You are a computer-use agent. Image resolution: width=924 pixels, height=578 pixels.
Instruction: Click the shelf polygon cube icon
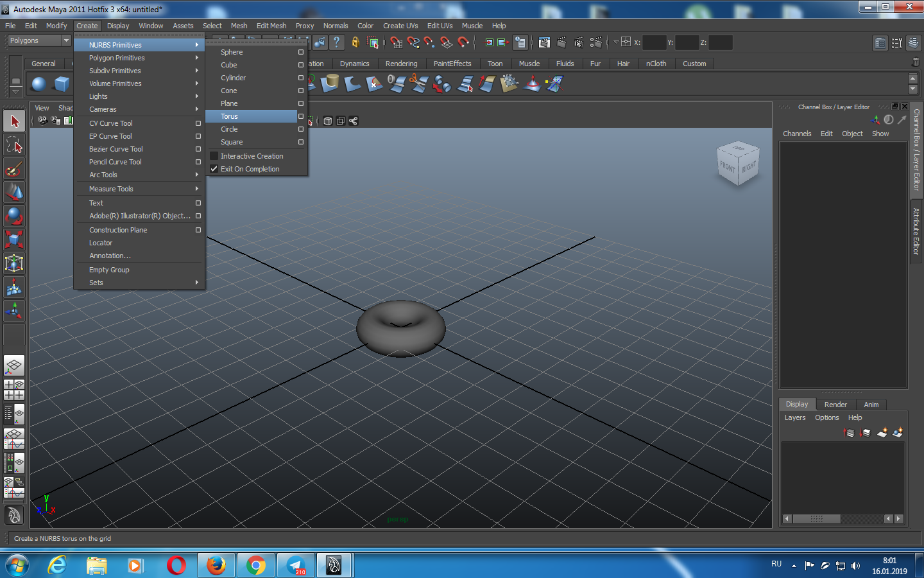pos(62,84)
